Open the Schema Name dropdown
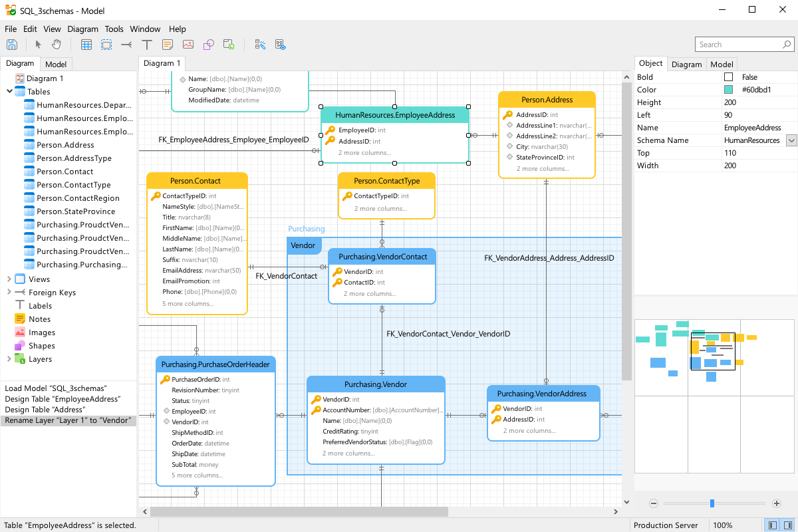Image resolution: width=798 pixels, height=532 pixels. click(791, 140)
